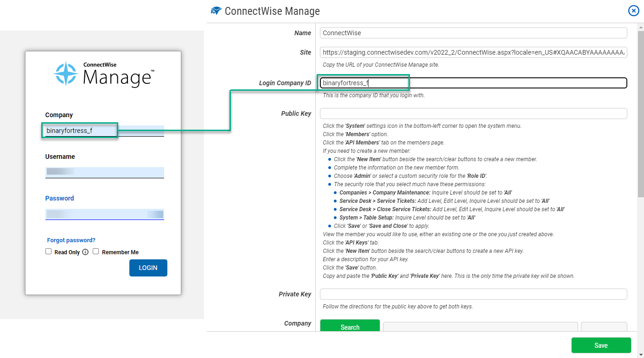Click the Company field on login form

click(x=105, y=131)
